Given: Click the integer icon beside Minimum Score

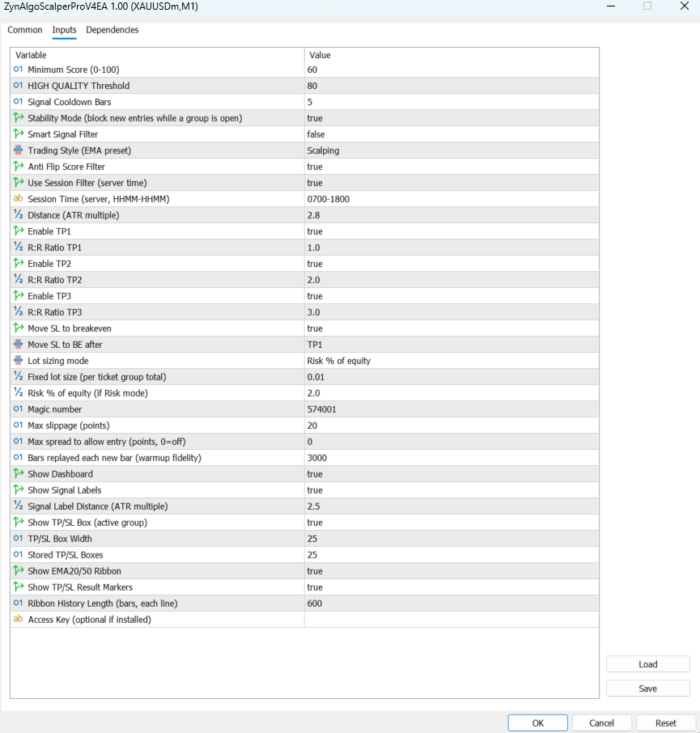Looking at the screenshot, I should [19, 70].
